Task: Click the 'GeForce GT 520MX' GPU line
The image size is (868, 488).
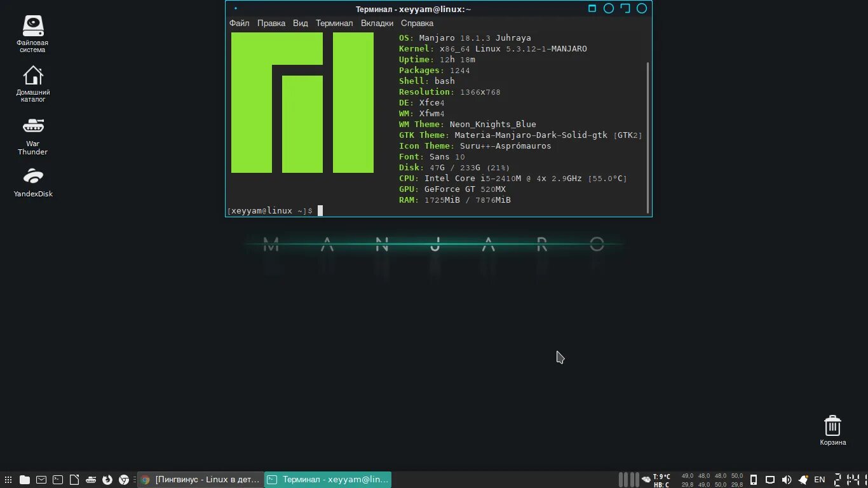Action: click(452, 189)
